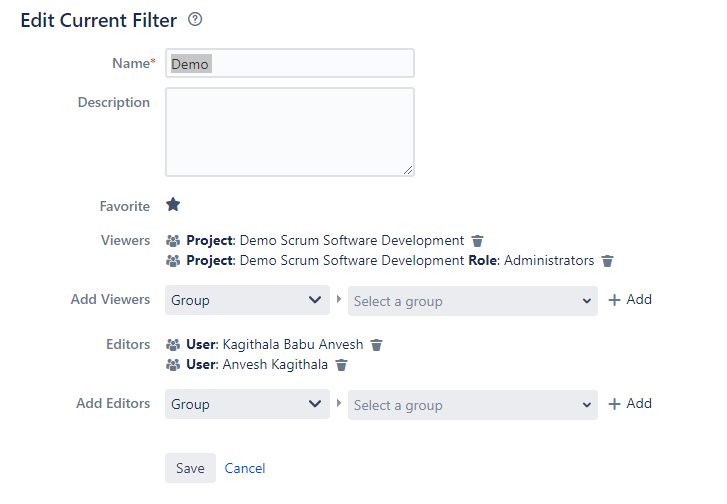
Task: Delete the Demo Scrum Software Development project viewer
Action: click(477, 241)
